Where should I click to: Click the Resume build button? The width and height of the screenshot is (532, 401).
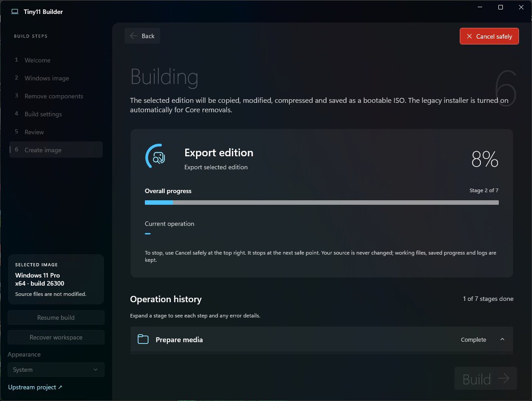pos(56,317)
